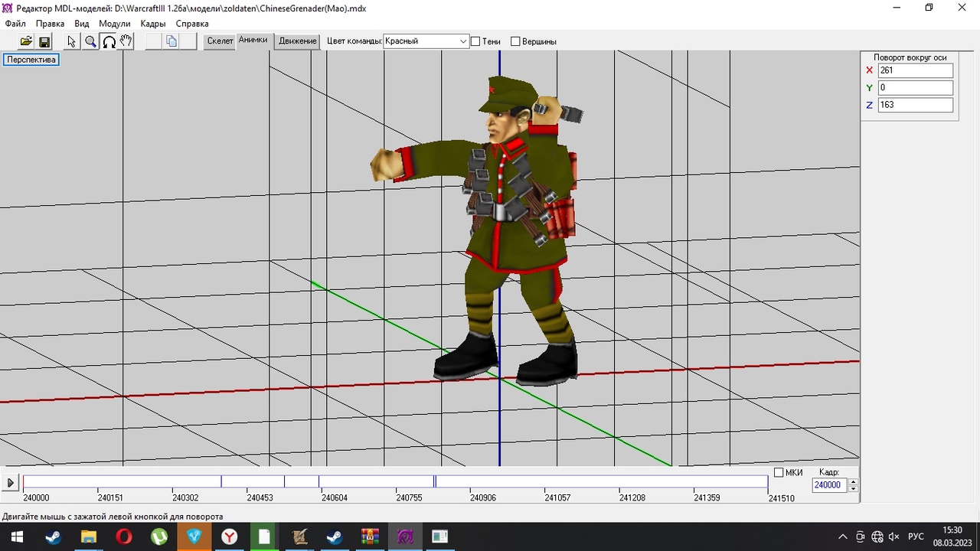Click the X axis rotation field

tap(916, 70)
